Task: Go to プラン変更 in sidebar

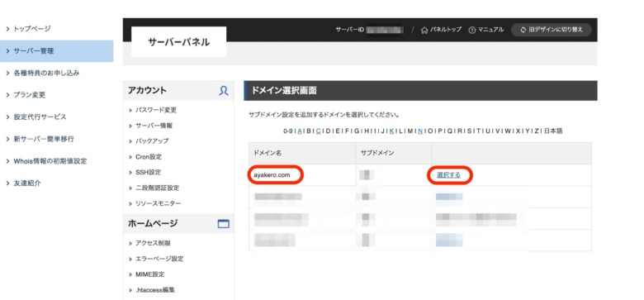Action: [x=30, y=95]
